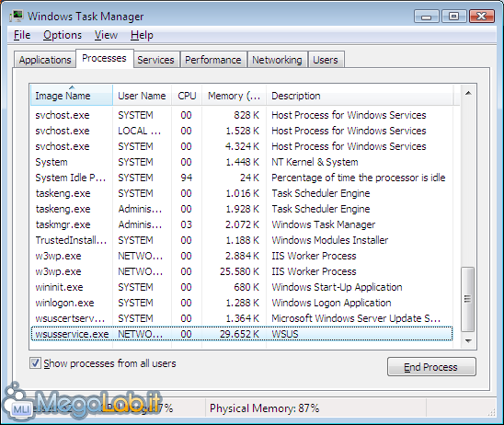Switch to the Services tab
This screenshot has height=425, width=504.
(156, 60)
